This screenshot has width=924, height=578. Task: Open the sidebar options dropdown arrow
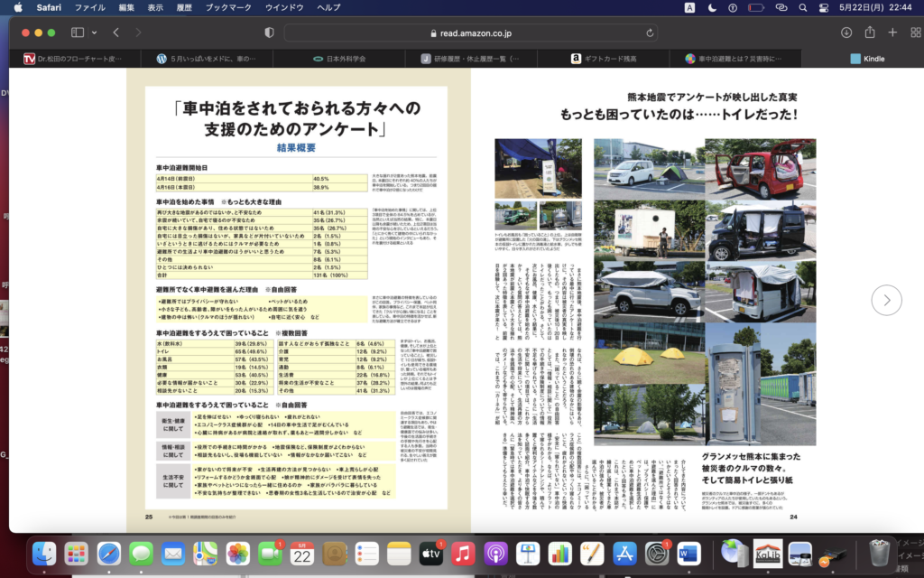(x=92, y=33)
